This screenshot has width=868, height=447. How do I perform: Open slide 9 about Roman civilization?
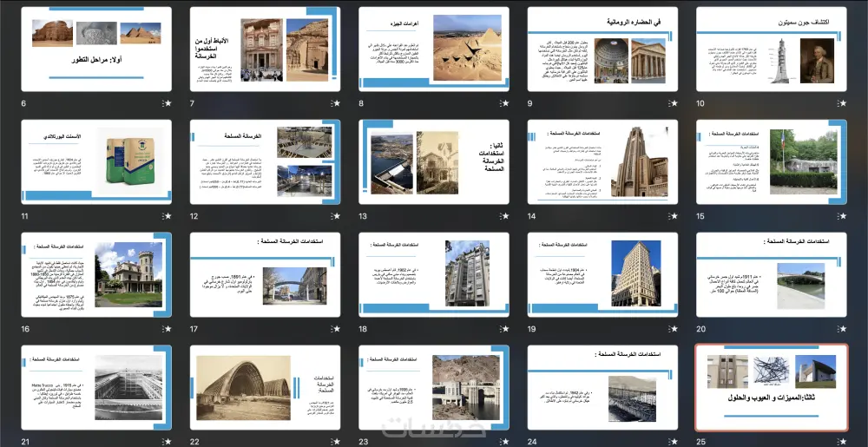tap(602, 49)
